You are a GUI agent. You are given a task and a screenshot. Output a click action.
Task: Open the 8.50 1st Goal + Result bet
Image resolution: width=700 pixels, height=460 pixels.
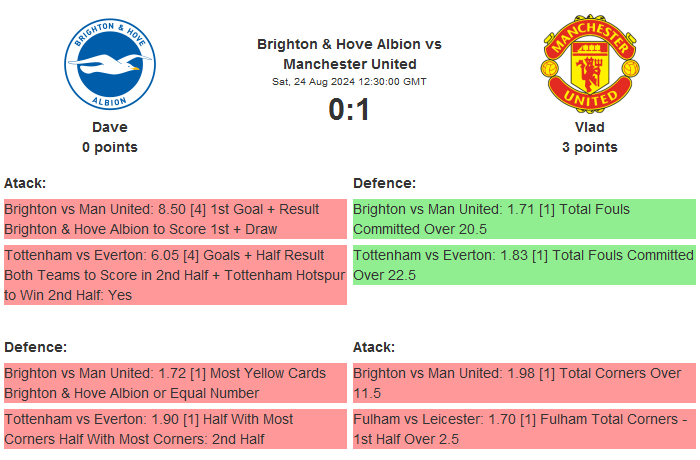click(x=175, y=219)
